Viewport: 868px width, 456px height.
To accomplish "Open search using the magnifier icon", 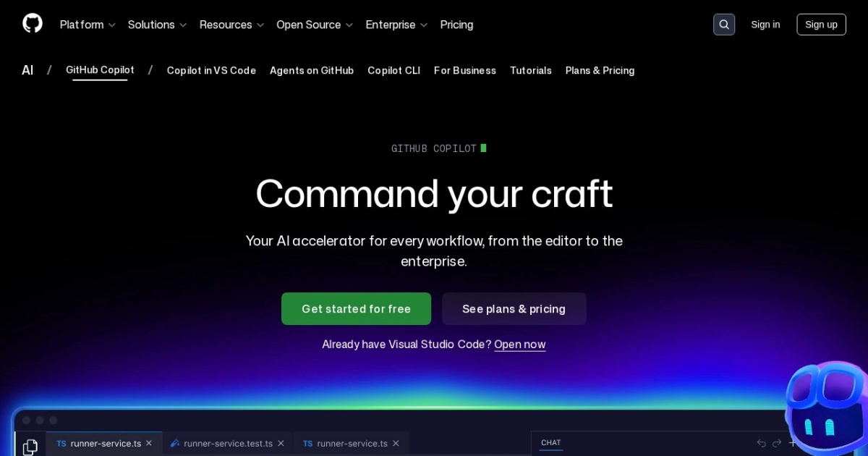I will tap(724, 24).
